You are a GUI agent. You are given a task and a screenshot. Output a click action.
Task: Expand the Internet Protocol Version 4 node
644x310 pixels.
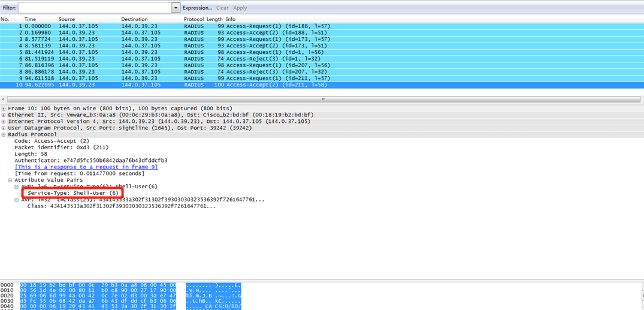coord(4,121)
